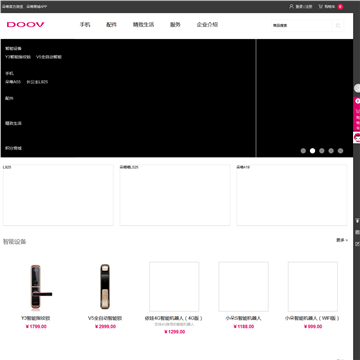Click 精致生活 category in banner sidebar
The width and height of the screenshot is (360, 360).
click(x=13, y=123)
